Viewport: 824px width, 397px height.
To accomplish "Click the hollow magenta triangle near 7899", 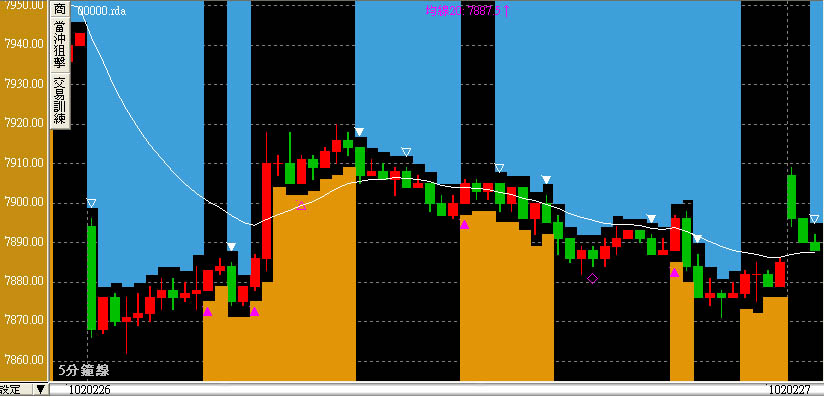I will click(301, 206).
